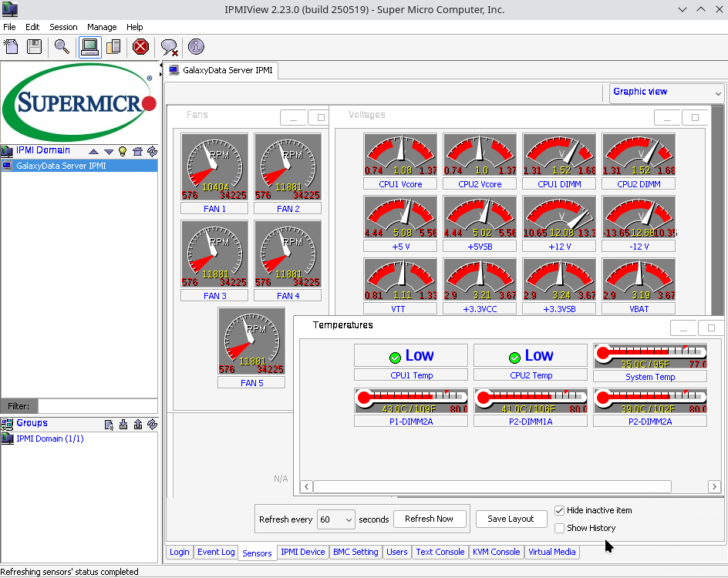The height and width of the screenshot is (578, 728).
Task: Switch to the Event Log tab
Action: coord(216,552)
